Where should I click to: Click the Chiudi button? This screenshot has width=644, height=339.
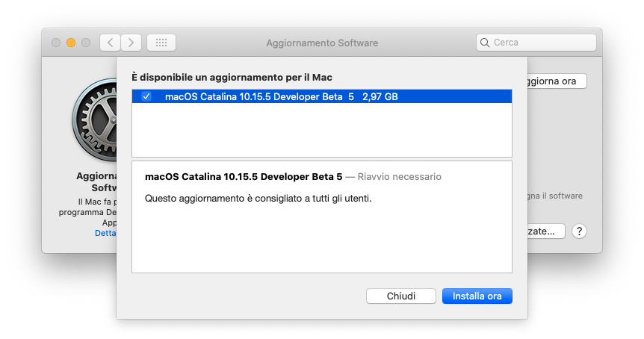(401, 296)
